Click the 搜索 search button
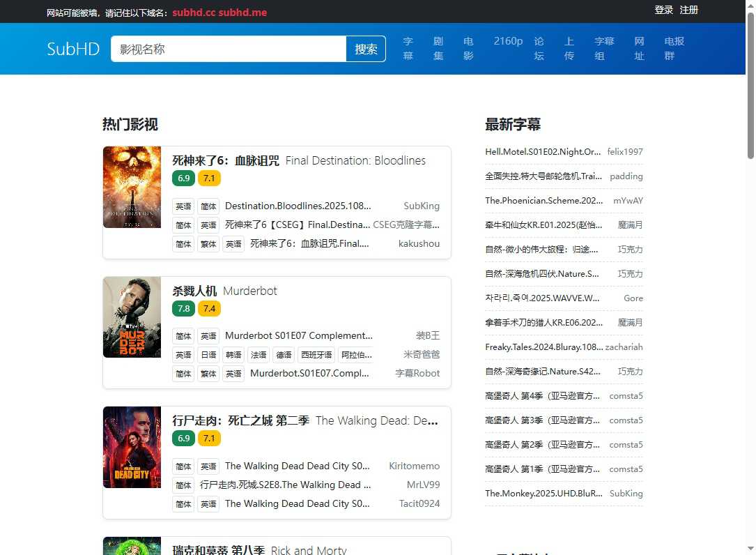Viewport: 756px width, 555px height. pyautogui.click(x=366, y=49)
